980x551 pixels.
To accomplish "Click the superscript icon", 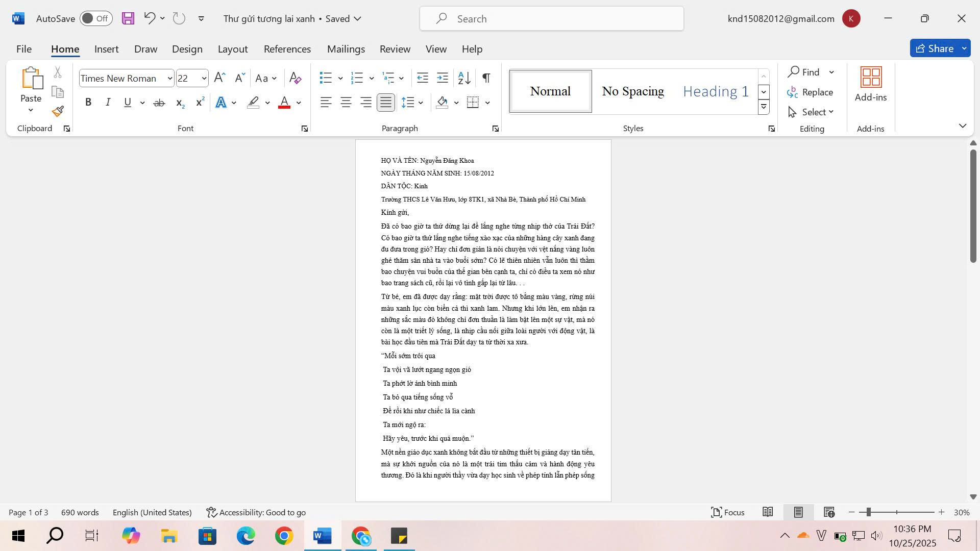I will tap(200, 103).
